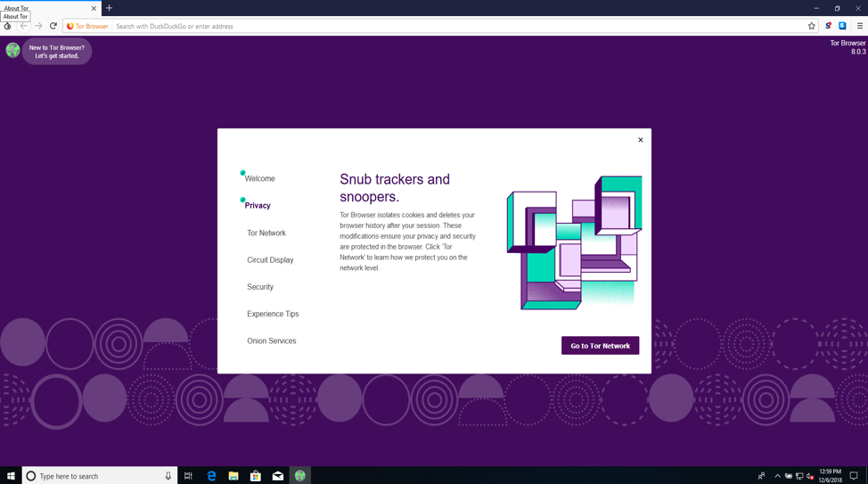Viewport: 868px width, 484px height.
Task: Open Microsoft Store from taskbar
Action: click(x=256, y=476)
